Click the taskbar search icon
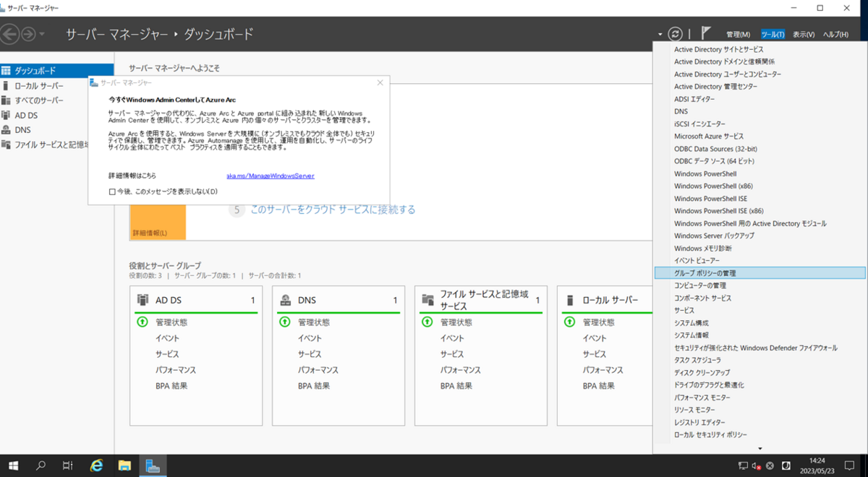Image resolution: width=868 pixels, height=477 pixels. [x=41, y=466]
